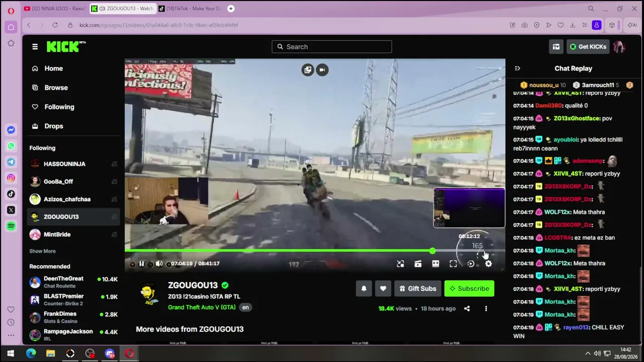644x362 pixels.
Task: Switch to TikTok browser tab
Action: pos(190,9)
